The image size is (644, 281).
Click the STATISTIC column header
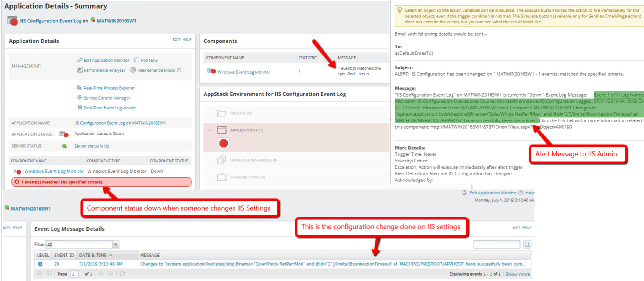point(307,58)
